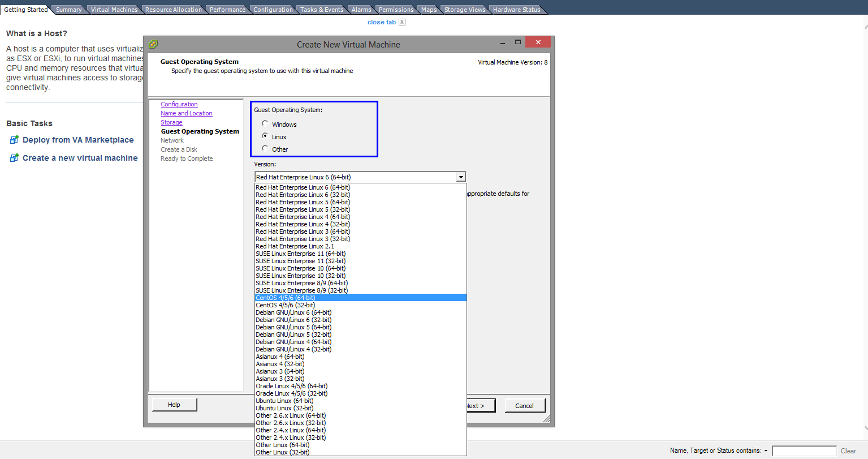Click the Create a new virtual machine icon
This screenshot has height=459, width=868.
coord(14,158)
